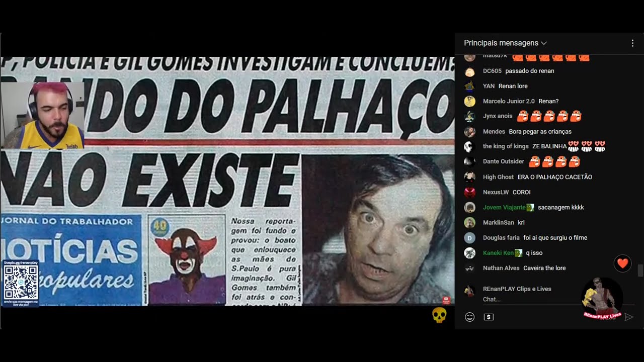Open Dante Outsider's avatar
The height and width of the screenshot is (362, 644).
pos(469,161)
